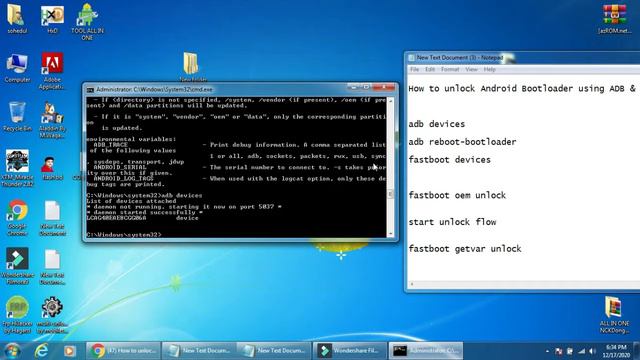Click the 'start unlock flow' line in Notepad
This screenshot has height=360, width=640.
452,222
